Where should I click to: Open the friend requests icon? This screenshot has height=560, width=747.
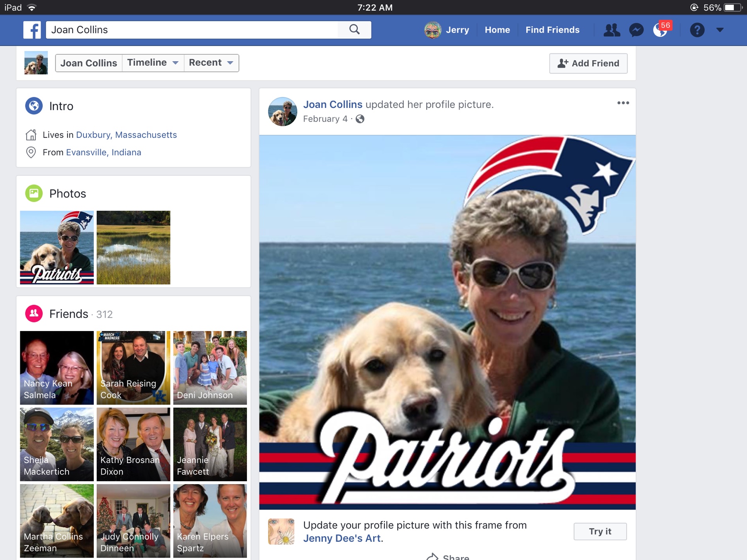pyautogui.click(x=611, y=30)
